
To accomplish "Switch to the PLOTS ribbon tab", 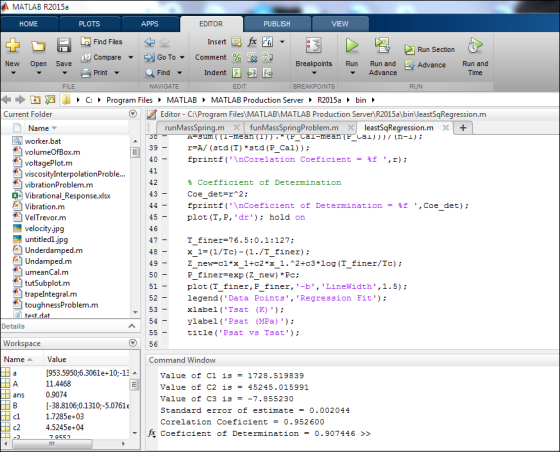I will click(x=89, y=24).
